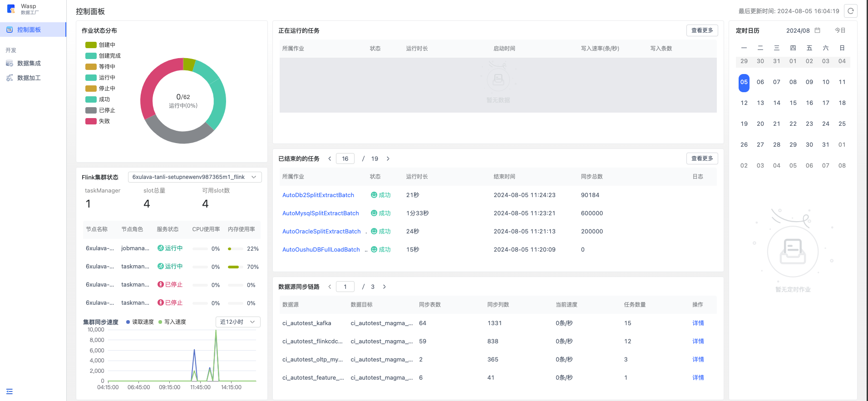
Task: Select date 15 in calendar
Action: pos(793,103)
